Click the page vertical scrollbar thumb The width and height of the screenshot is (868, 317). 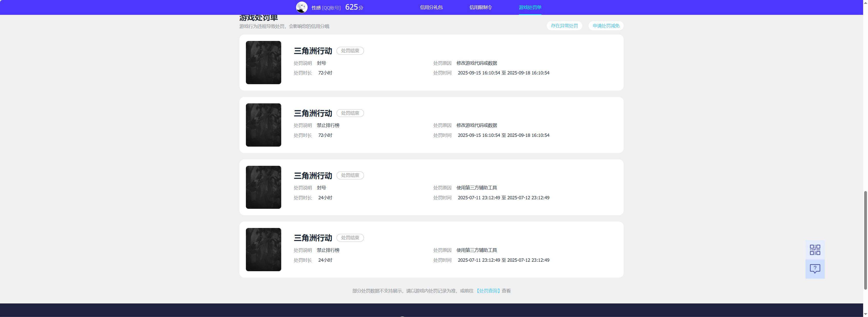(x=865, y=240)
